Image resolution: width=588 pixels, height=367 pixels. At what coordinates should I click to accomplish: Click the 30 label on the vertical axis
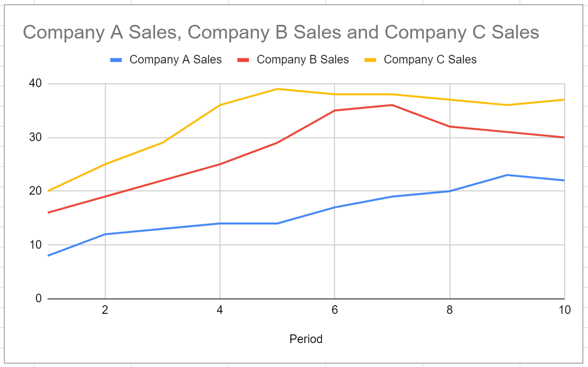pyautogui.click(x=35, y=138)
